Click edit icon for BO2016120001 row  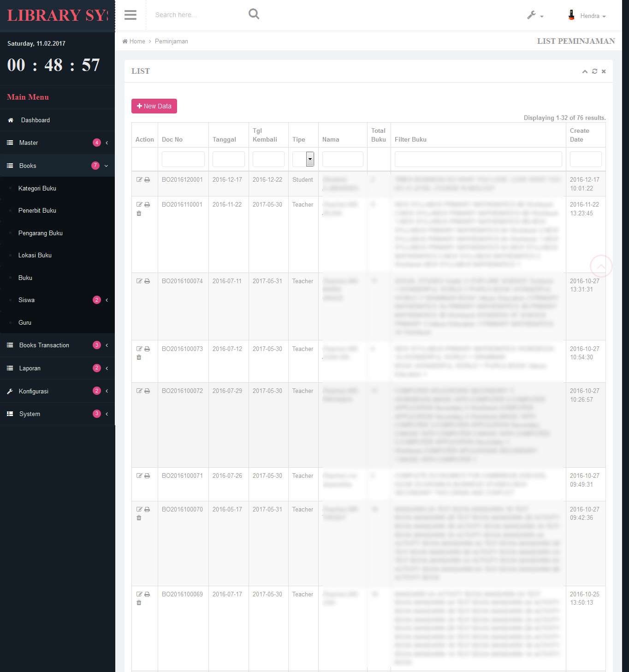tap(139, 180)
